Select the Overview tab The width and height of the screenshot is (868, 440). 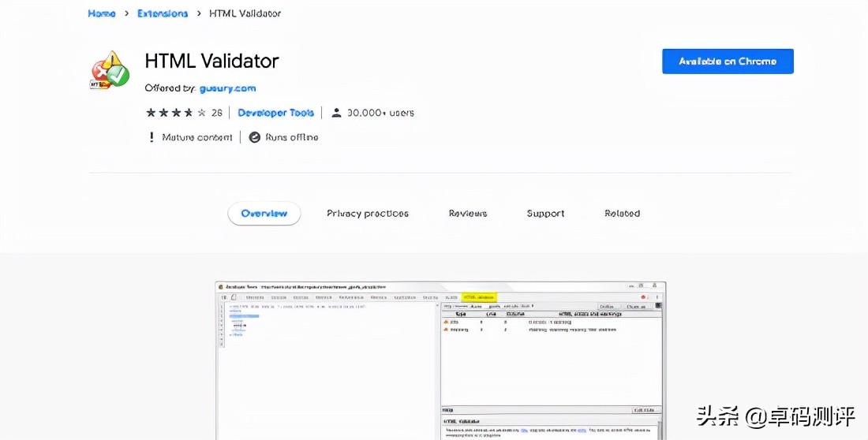click(264, 214)
